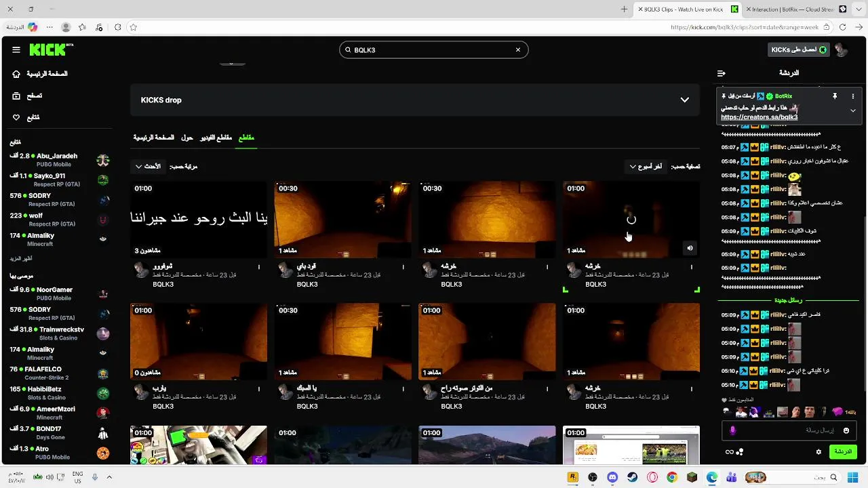Image resolution: width=868 pixels, height=488 pixels.
Task: Click the green Chat send button
Action: (843, 452)
